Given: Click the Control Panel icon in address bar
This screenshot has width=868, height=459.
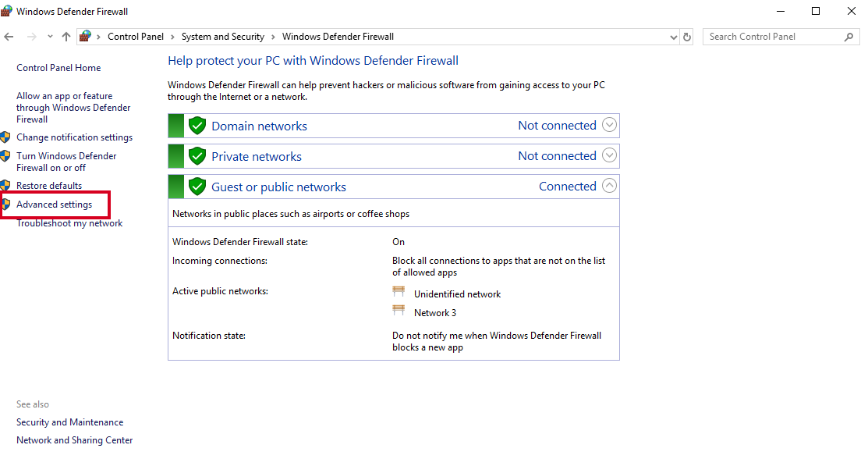Looking at the screenshot, I should point(84,37).
